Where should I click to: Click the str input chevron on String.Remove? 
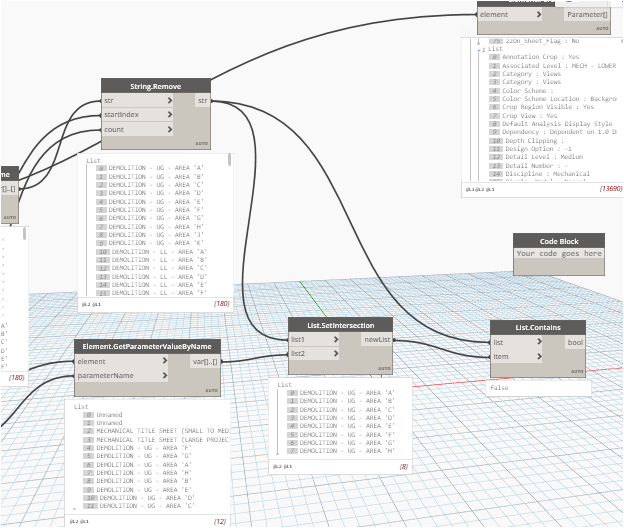click(x=170, y=100)
